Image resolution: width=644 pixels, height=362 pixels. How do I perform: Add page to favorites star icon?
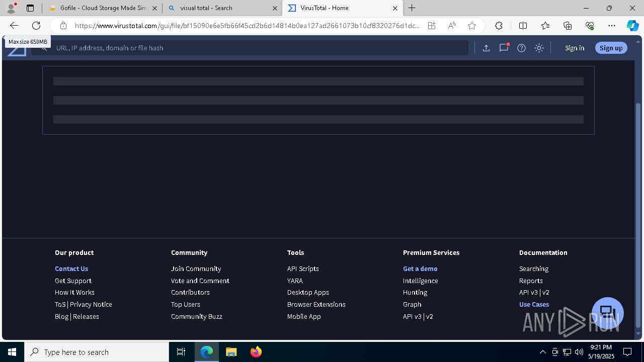point(472,26)
